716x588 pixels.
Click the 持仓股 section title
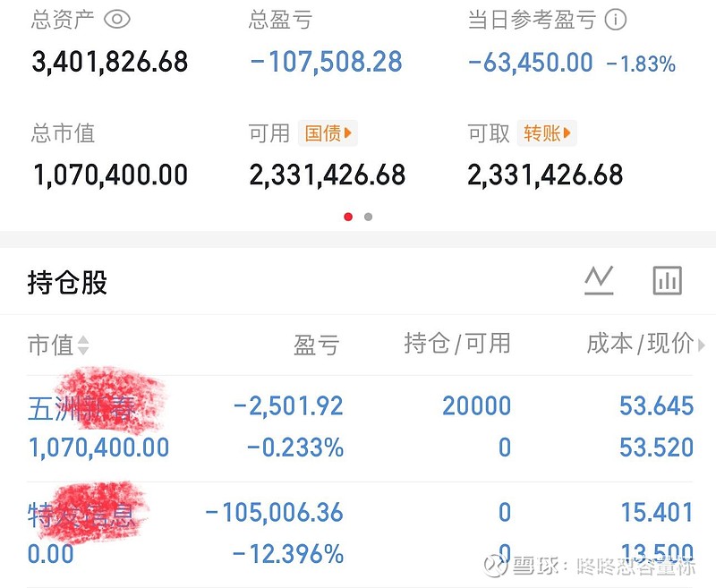click(68, 283)
